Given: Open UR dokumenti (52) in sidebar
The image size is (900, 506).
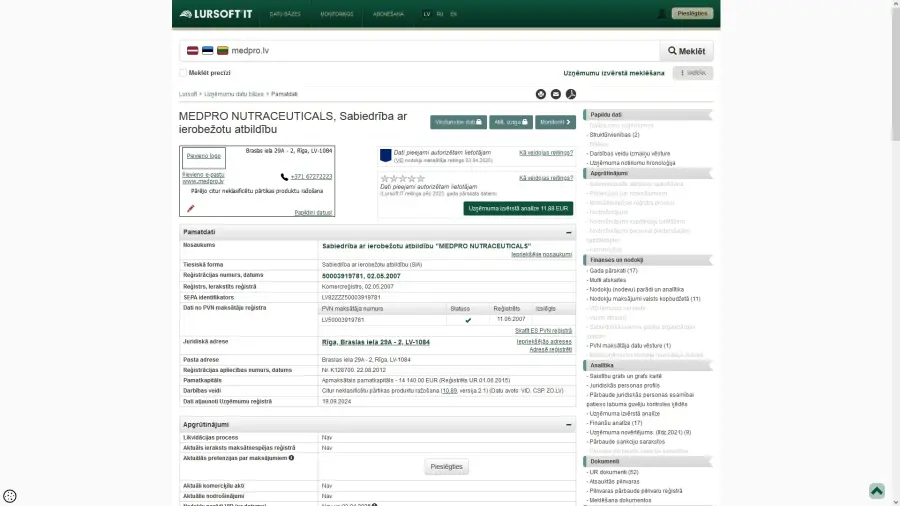Looking at the screenshot, I should [614, 472].
